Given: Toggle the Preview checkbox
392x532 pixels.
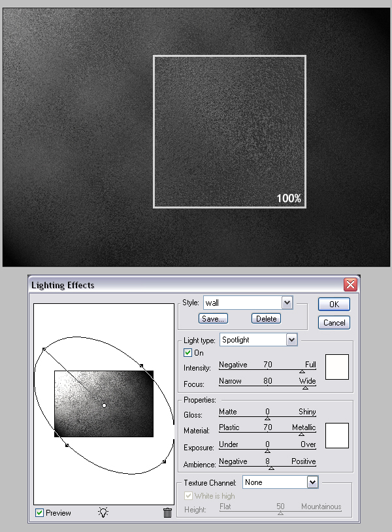Looking at the screenshot, I should pyautogui.click(x=40, y=512).
